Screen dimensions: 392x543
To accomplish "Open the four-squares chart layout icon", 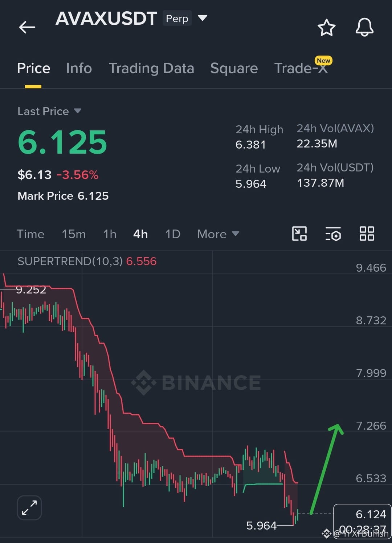I will (367, 234).
